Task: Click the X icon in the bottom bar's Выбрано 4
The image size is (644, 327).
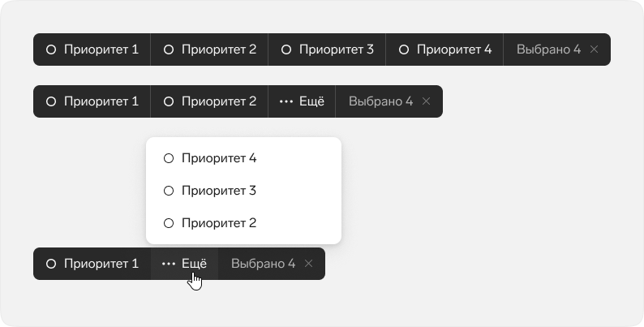Action: tap(308, 264)
